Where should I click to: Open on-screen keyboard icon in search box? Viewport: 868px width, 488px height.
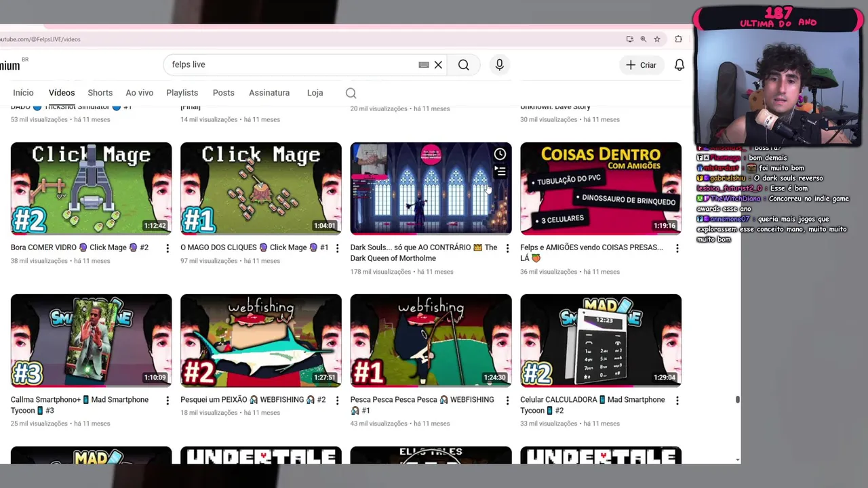tap(424, 65)
